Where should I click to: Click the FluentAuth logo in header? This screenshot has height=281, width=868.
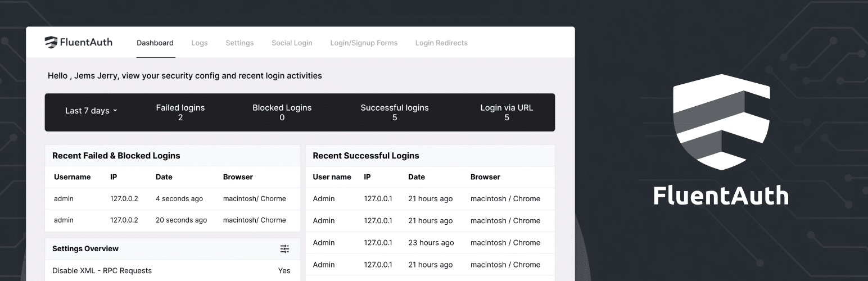(x=79, y=42)
